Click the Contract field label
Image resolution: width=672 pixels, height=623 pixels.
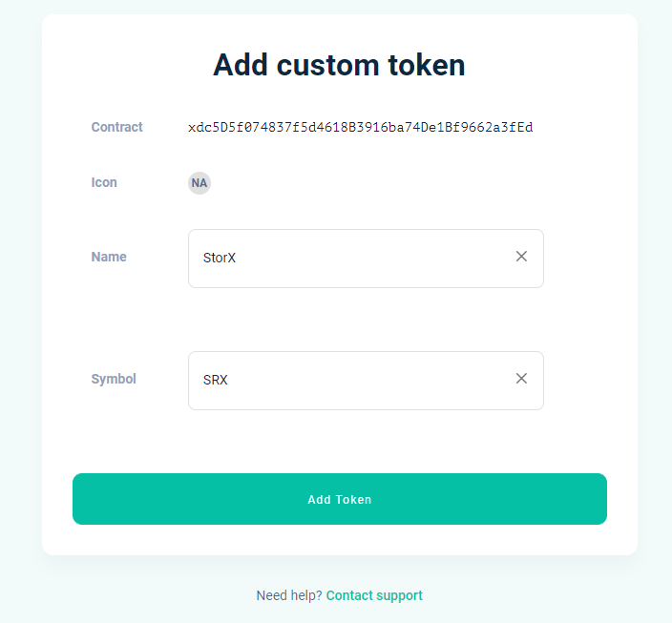click(x=117, y=127)
